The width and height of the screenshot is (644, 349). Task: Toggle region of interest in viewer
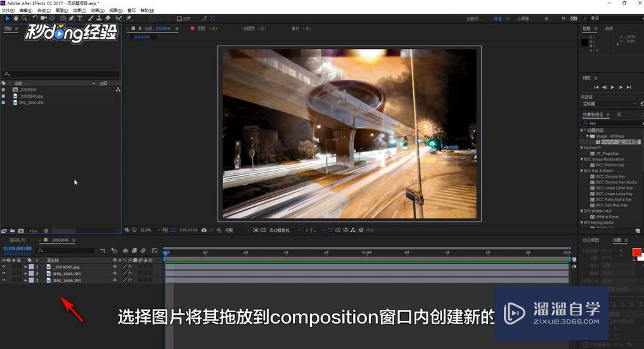point(255,230)
